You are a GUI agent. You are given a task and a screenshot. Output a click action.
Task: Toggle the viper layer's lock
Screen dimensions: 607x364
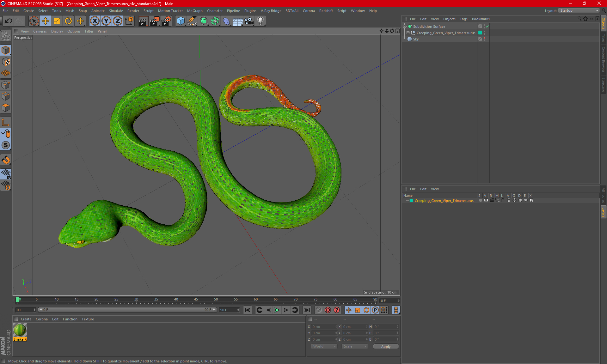coord(503,200)
